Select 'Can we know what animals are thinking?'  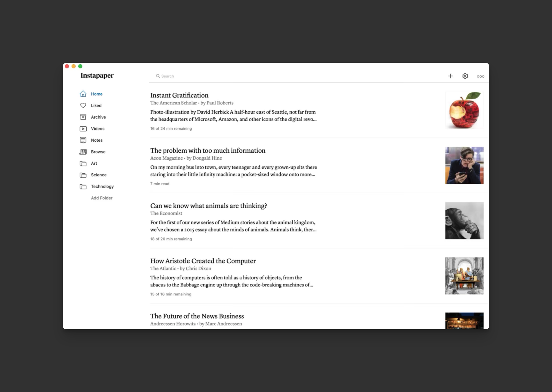[x=209, y=206]
